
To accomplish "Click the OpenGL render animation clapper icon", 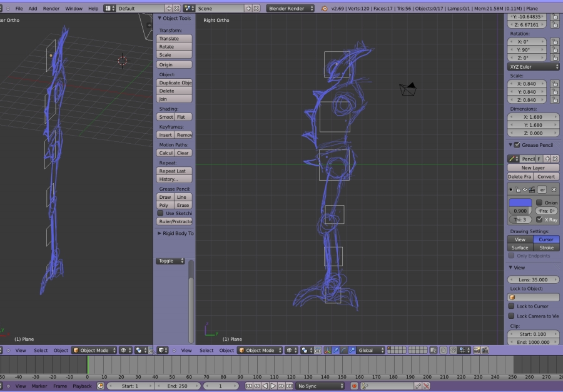I will point(485,350).
